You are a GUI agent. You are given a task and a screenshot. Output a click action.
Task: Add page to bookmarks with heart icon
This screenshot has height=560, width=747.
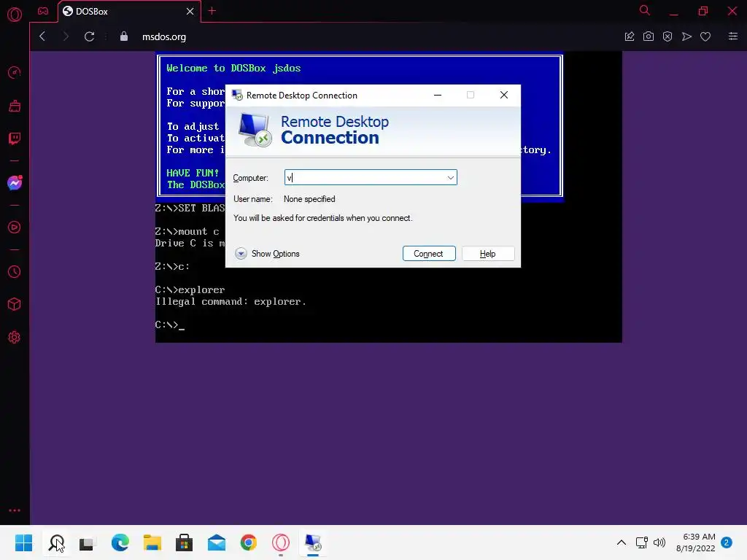click(x=705, y=36)
